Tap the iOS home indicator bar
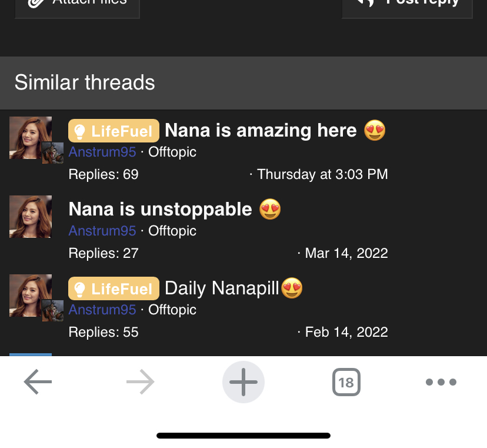Image resolution: width=487 pixels, height=448 pixels. click(x=243, y=436)
